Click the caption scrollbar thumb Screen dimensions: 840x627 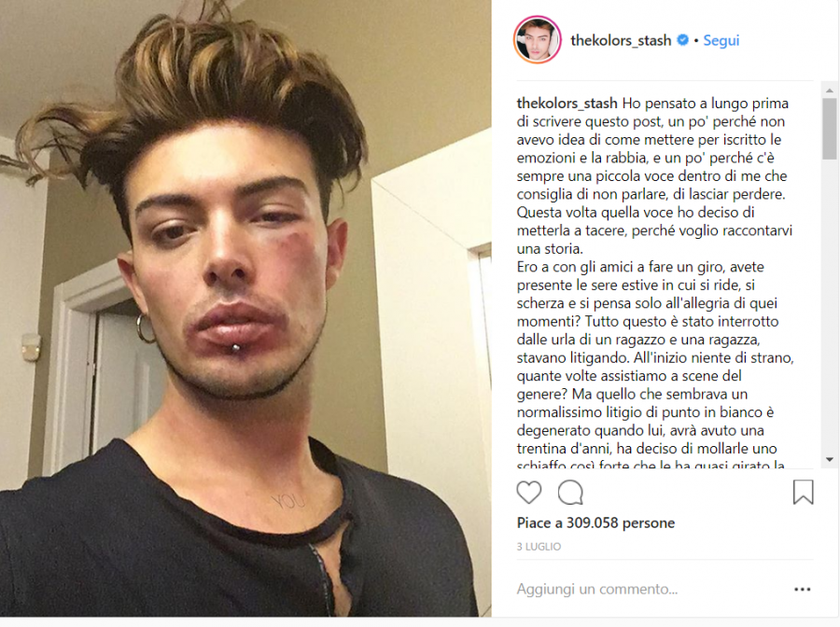(830, 129)
